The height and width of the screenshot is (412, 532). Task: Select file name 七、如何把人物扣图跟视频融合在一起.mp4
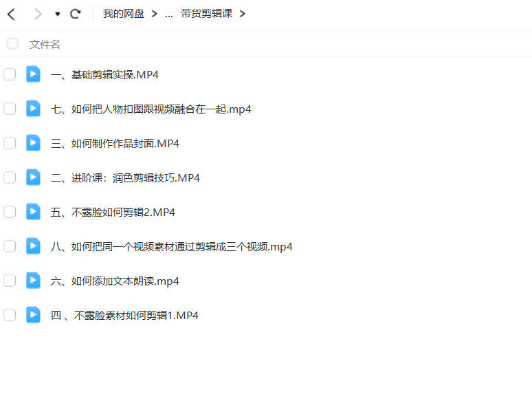(151, 109)
